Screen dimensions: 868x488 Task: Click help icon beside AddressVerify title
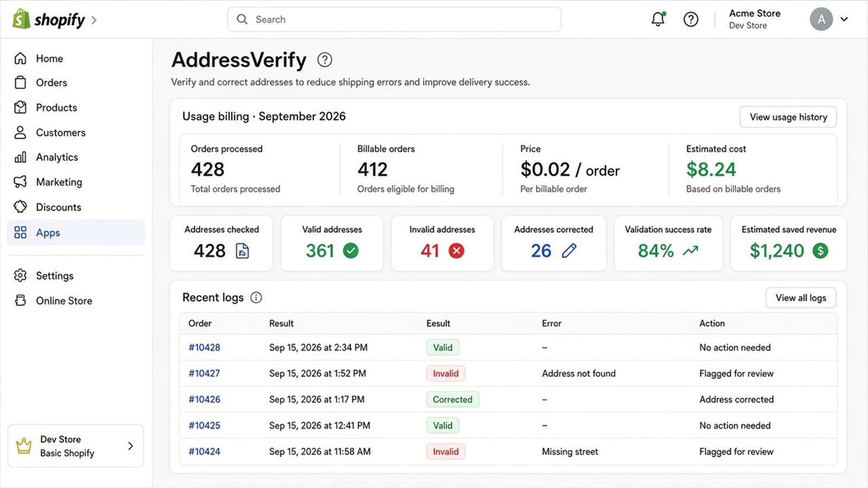[x=324, y=60]
